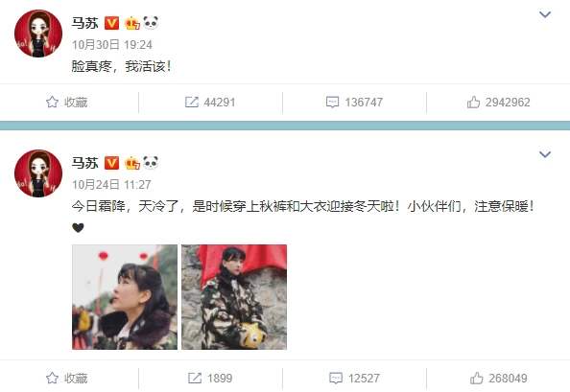Viewport: 570px width, 392px height.
Task: Click the orange verified V badge on first post
Action: 111,23
